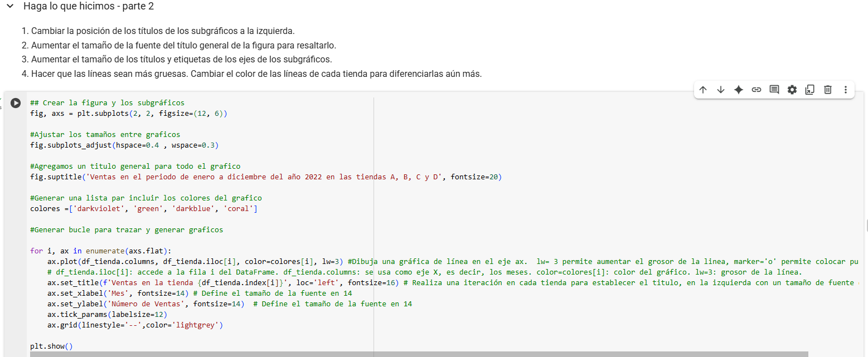Click the comment '#Ajustar los tamaños entre graficos'
The image size is (868, 357).
105,135
